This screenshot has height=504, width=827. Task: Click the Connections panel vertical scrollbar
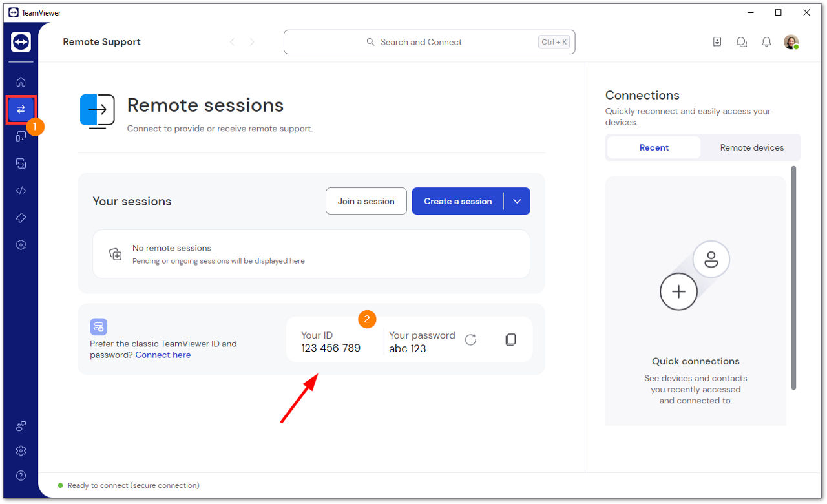793,278
